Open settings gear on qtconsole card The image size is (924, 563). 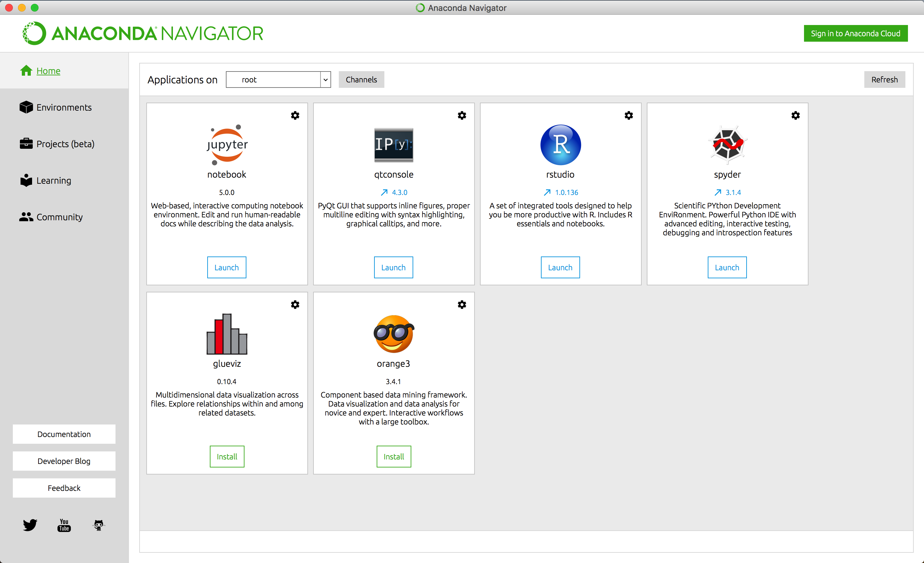point(462,115)
